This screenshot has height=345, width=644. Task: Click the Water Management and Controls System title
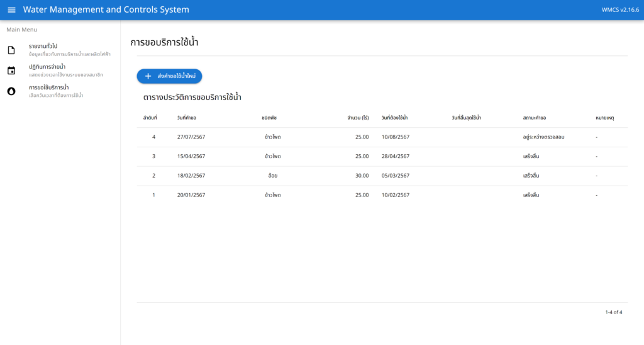point(106,9)
